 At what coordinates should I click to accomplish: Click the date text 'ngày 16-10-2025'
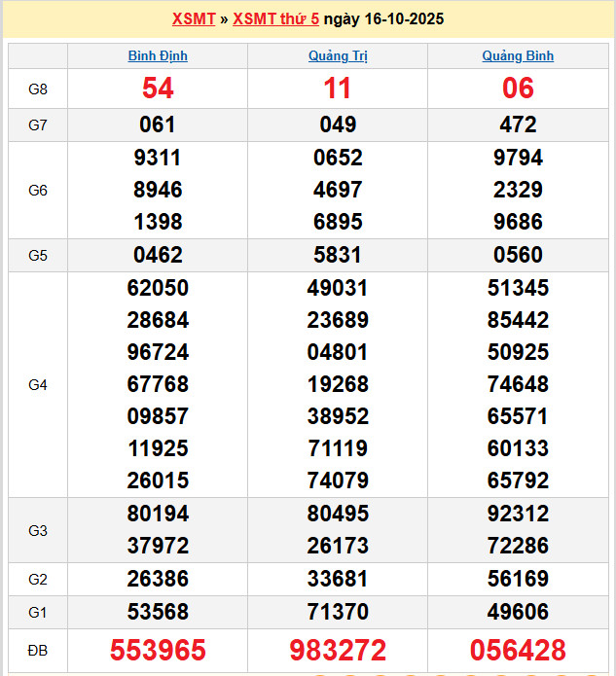click(383, 18)
